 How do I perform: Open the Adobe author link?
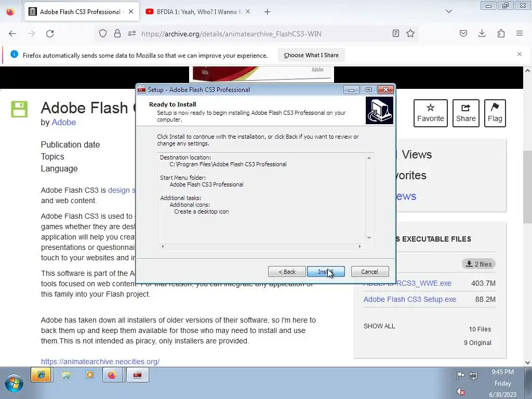[x=63, y=122]
